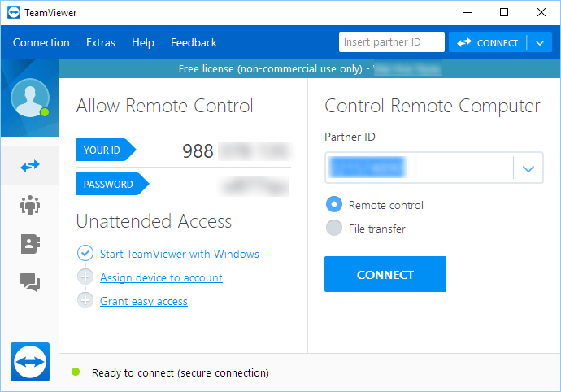The height and width of the screenshot is (392, 561).
Task: Click the plus icon beside Assign device
Action: pos(85,277)
